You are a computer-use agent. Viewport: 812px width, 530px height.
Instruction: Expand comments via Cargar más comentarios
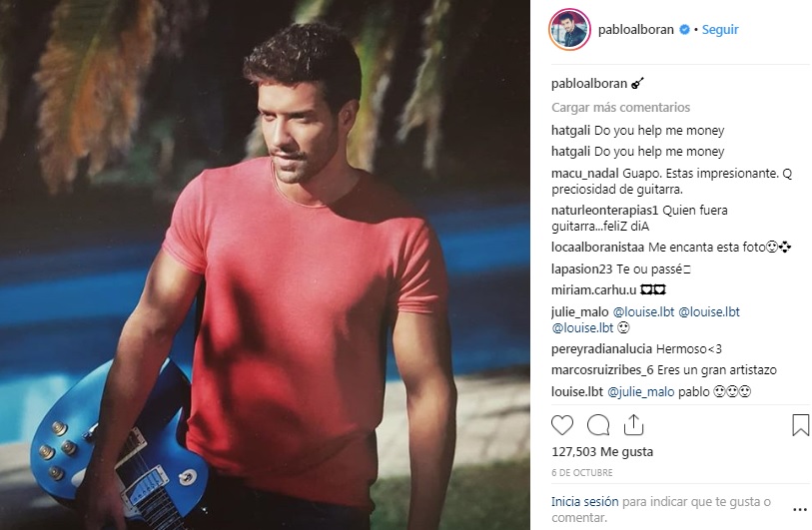coord(620,107)
